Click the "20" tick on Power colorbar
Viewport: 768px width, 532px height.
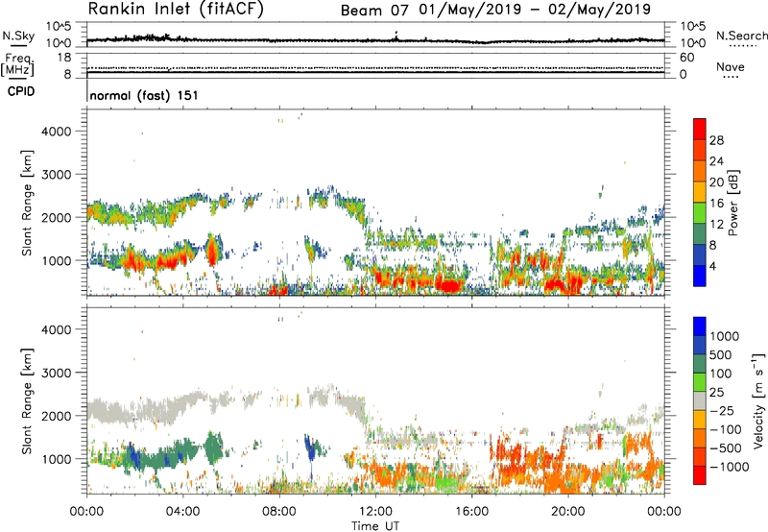[x=716, y=182]
